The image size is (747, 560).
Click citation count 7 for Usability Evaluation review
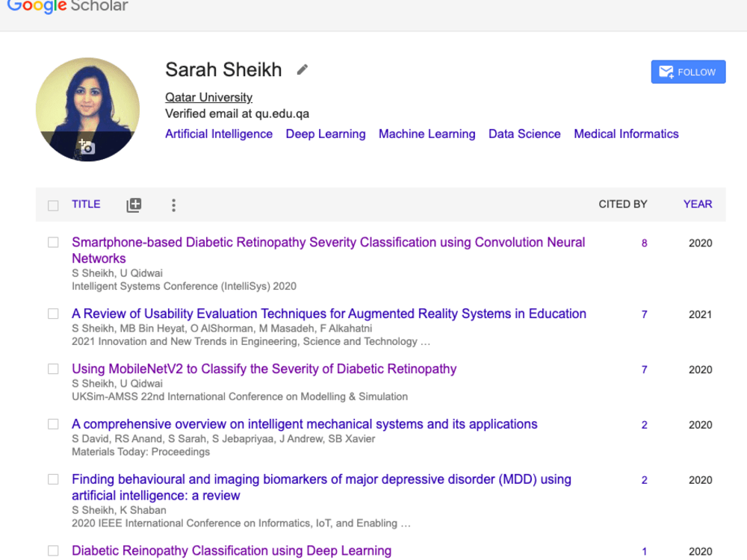click(x=644, y=315)
